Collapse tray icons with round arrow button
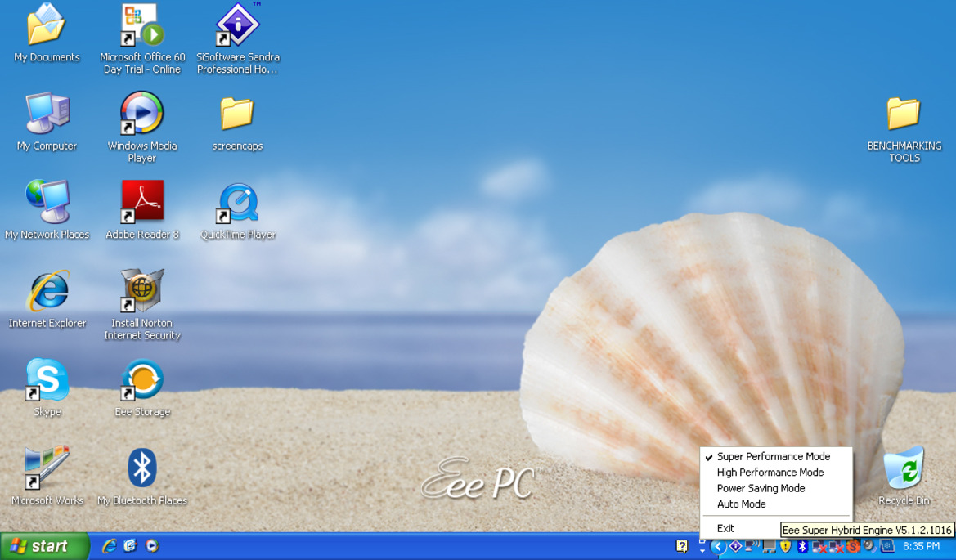Screen dimensions: 956x560 pos(718,547)
